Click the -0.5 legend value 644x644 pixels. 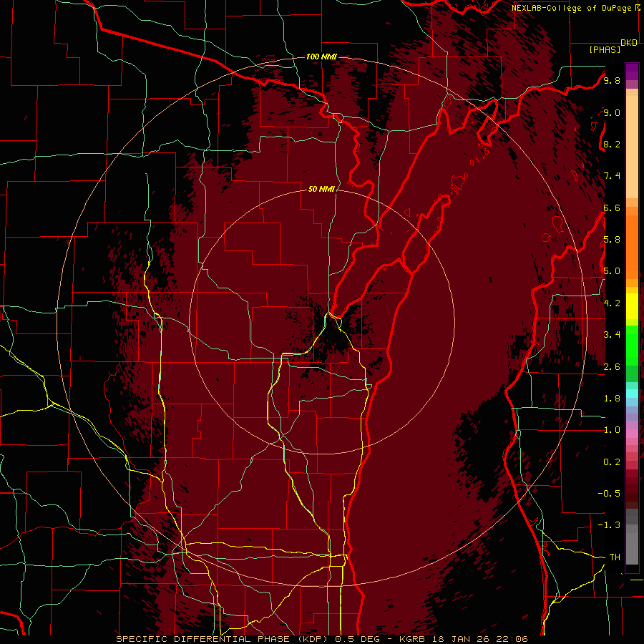[x=609, y=494]
